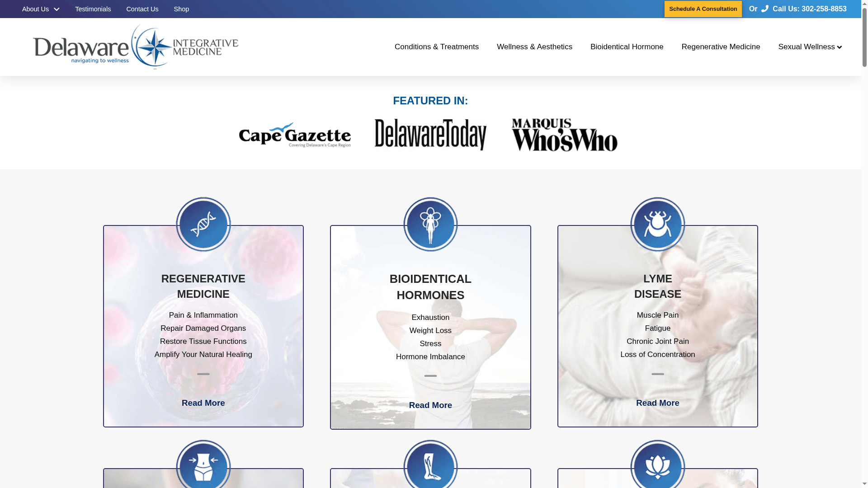
Task: Open the Sexual Wellness dropdown
Action: [809, 47]
